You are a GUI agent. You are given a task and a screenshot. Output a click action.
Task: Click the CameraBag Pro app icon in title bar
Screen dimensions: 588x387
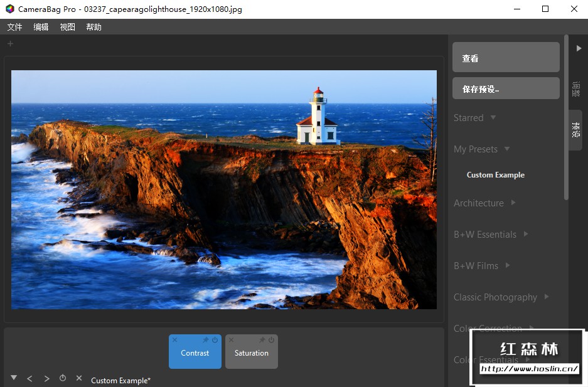pos(10,9)
